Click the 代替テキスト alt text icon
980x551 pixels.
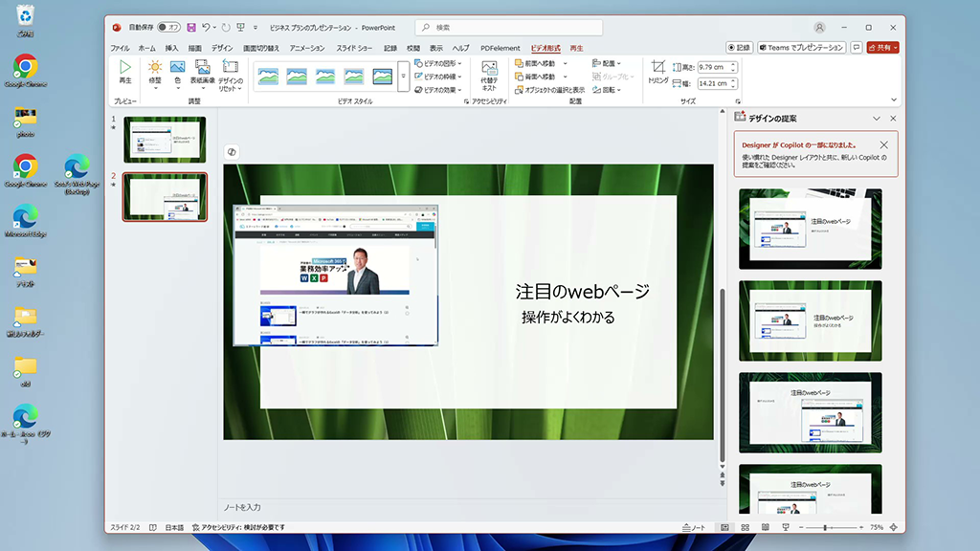[489, 77]
